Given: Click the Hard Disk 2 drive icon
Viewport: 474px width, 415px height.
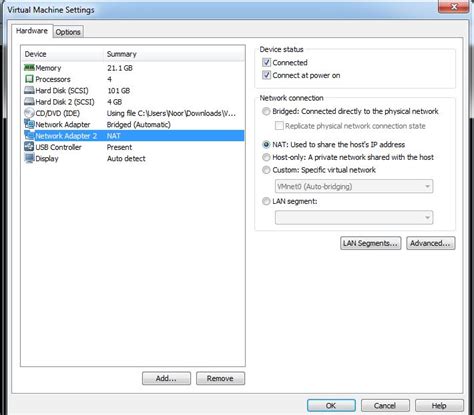Looking at the screenshot, I should 29,102.
